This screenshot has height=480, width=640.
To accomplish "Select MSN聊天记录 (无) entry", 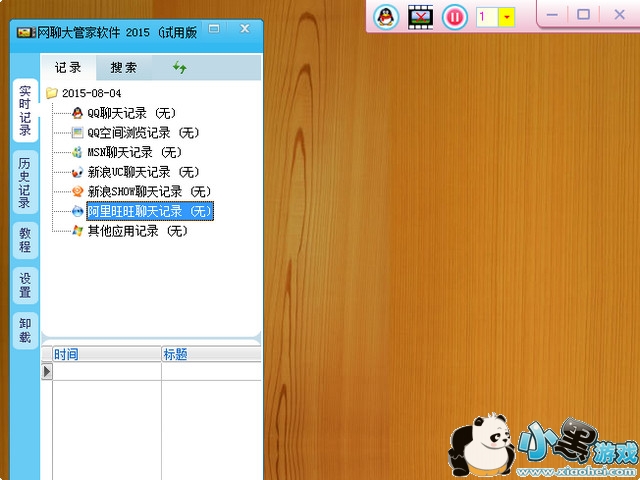I will coord(135,152).
